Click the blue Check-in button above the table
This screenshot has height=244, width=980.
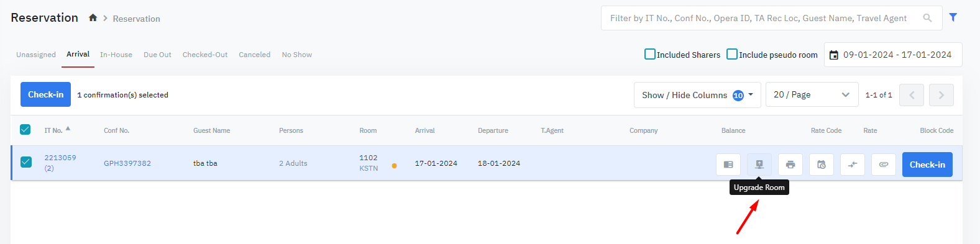tap(45, 94)
